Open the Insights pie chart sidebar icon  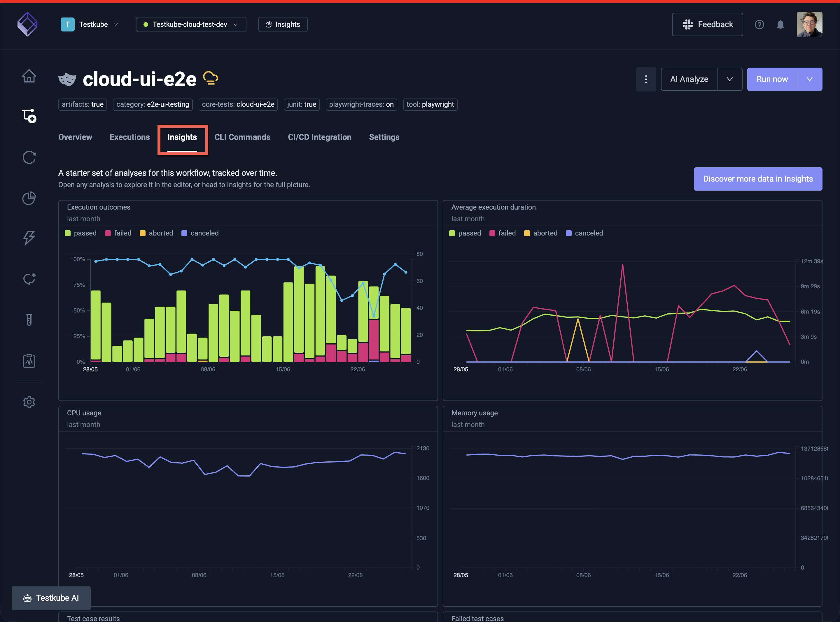pyautogui.click(x=29, y=198)
